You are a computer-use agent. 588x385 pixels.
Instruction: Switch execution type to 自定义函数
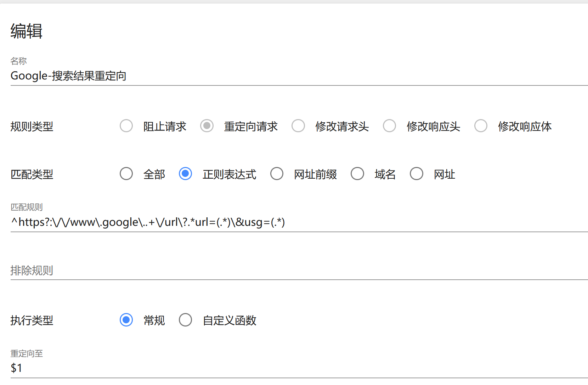tap(185, 320)
